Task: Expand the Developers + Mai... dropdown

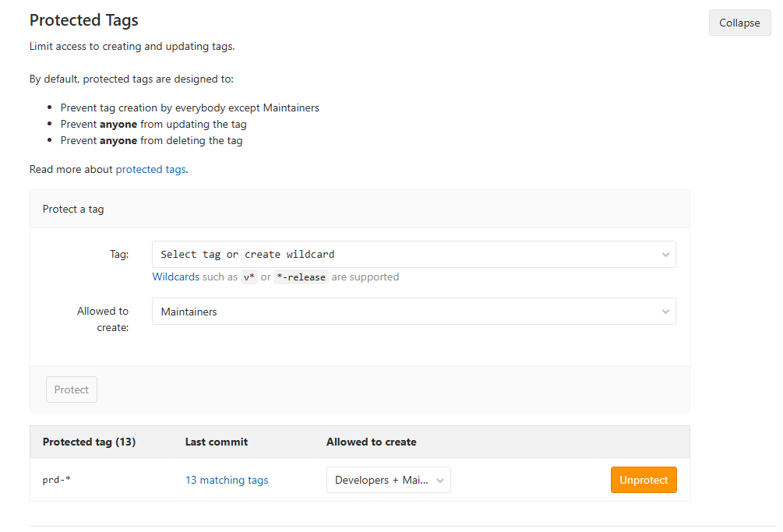Action: click(382, 480)
